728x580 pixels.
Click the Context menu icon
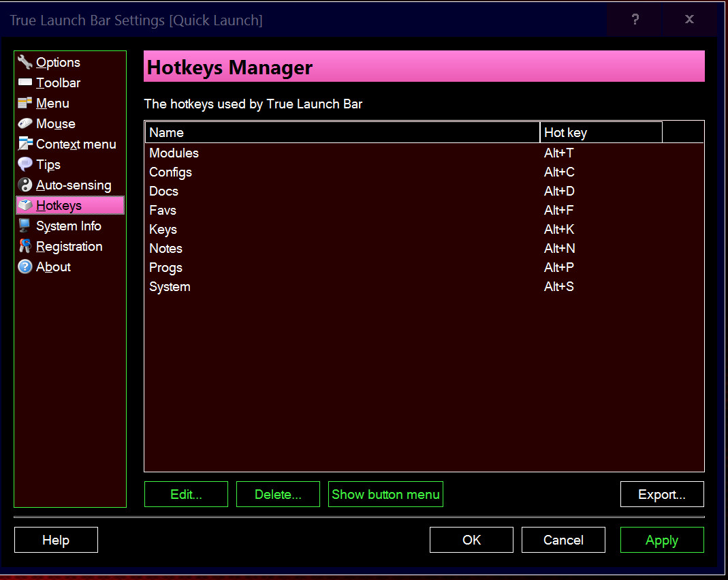(x=25, y=144)
